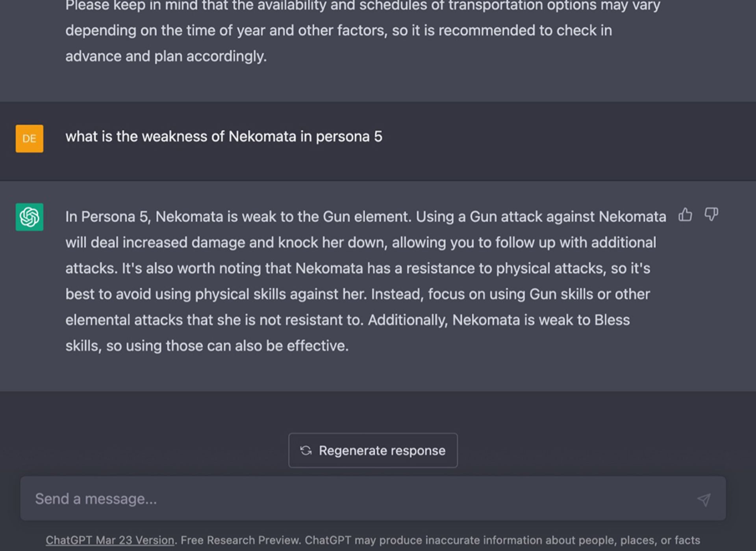Click the Free Research Preview disclaimer text

tap(440, 540)
